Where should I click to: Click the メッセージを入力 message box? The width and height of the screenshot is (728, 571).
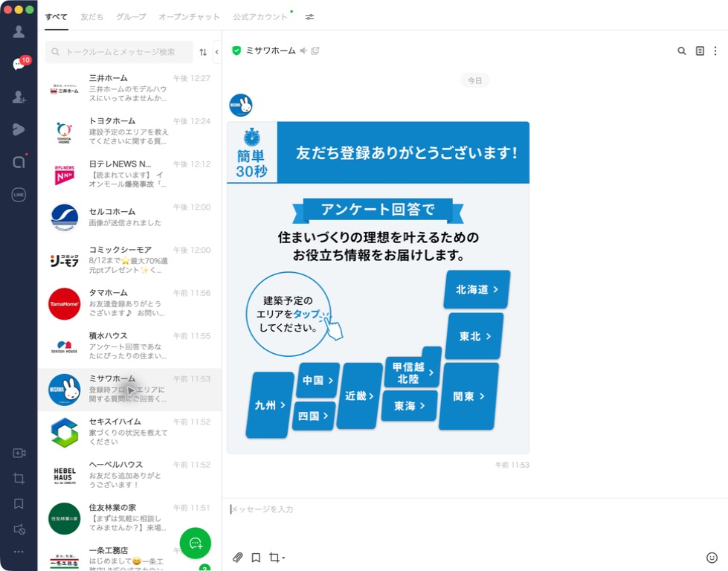474,509
